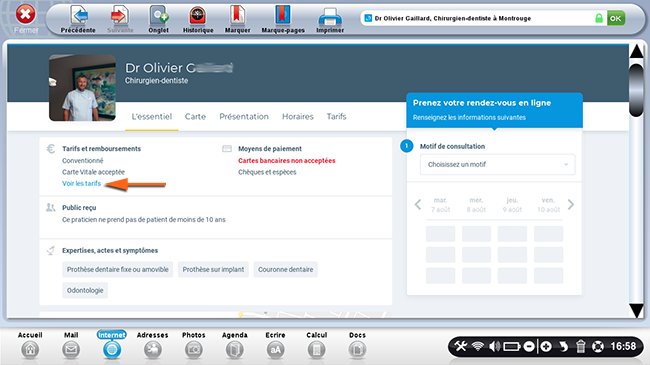Open the tools settings icon in tray
The width and height of the screenshot is (650, 365).
(x=461, y=346)
